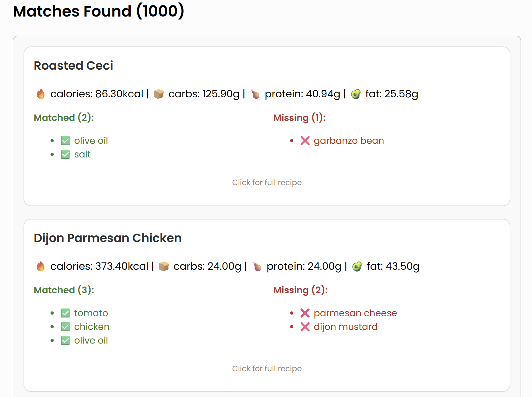Click the carbs box icon for Roasted Ceci
This screenshot has width=532, height=397.
[159, 94]
